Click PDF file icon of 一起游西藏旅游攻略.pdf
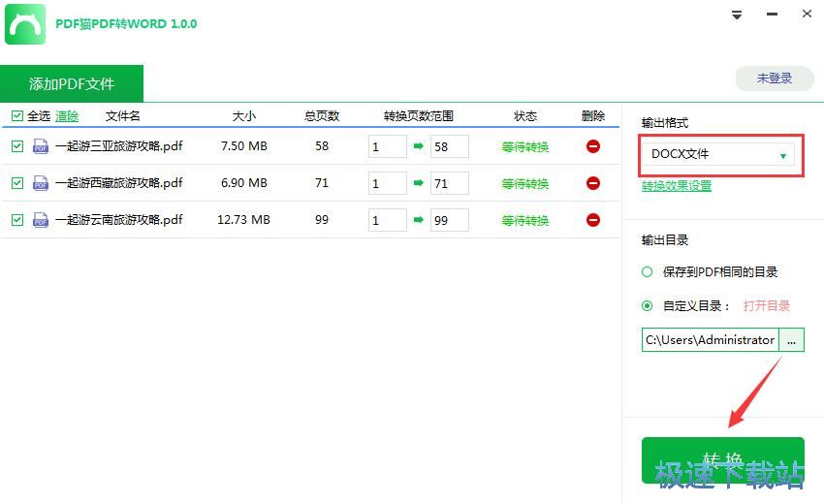The image size is (824, 504). [41, 183]
